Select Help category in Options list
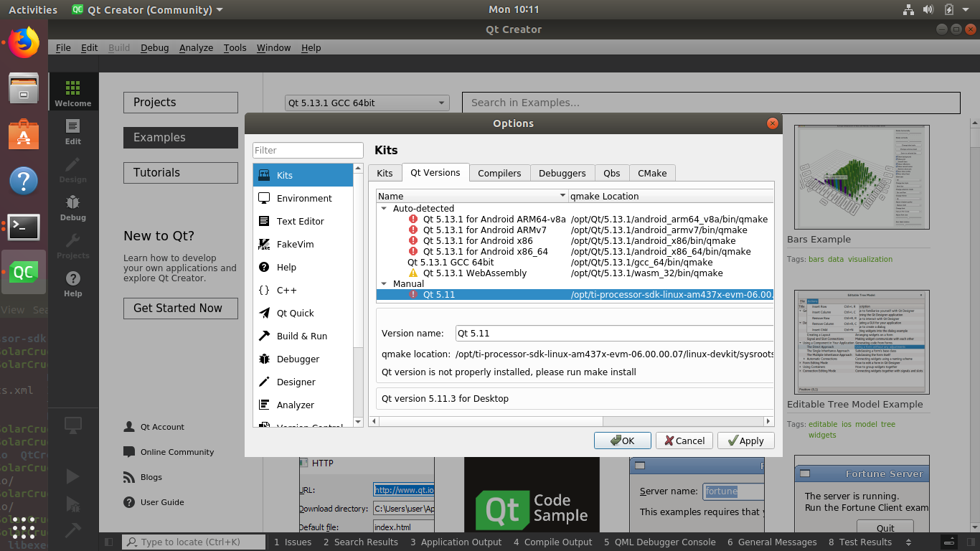This screenshot has width=980, height=551. pos(303,267)
